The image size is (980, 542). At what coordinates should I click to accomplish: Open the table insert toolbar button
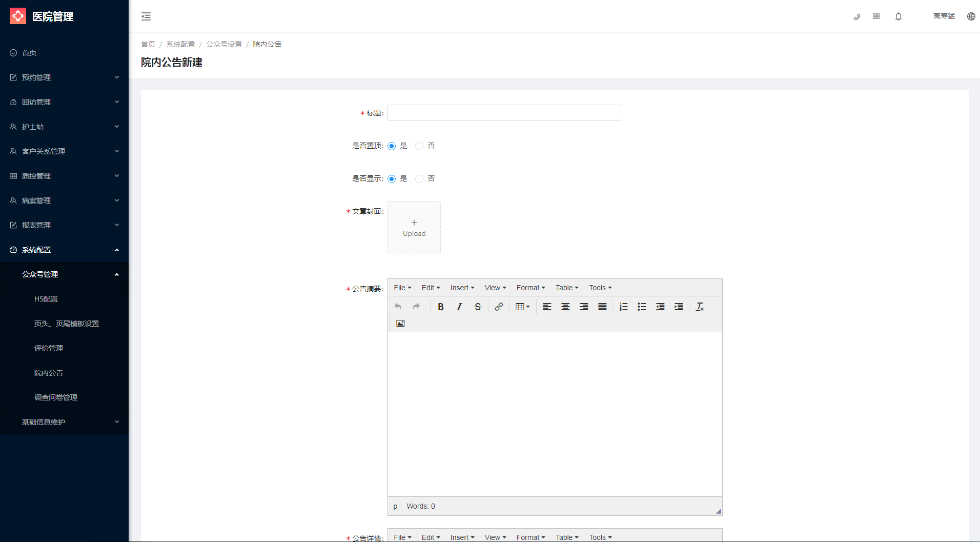pyautogui.click(x=522, y=307)
